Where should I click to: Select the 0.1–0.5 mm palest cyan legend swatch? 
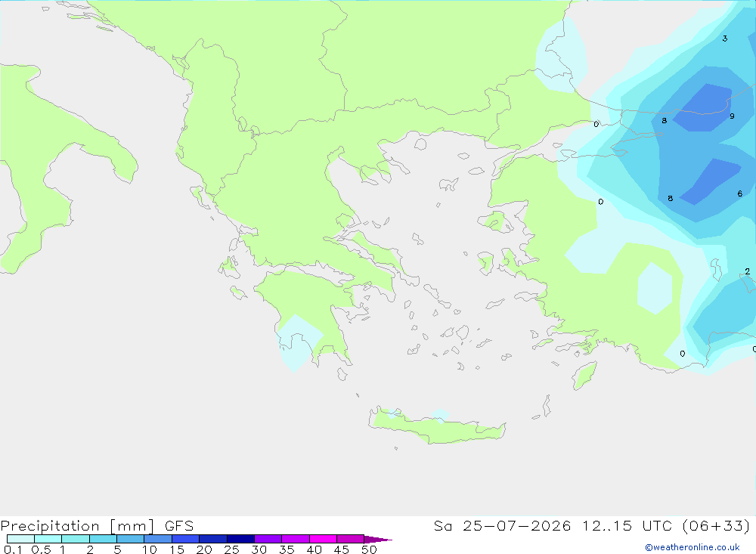click(20, 539)
